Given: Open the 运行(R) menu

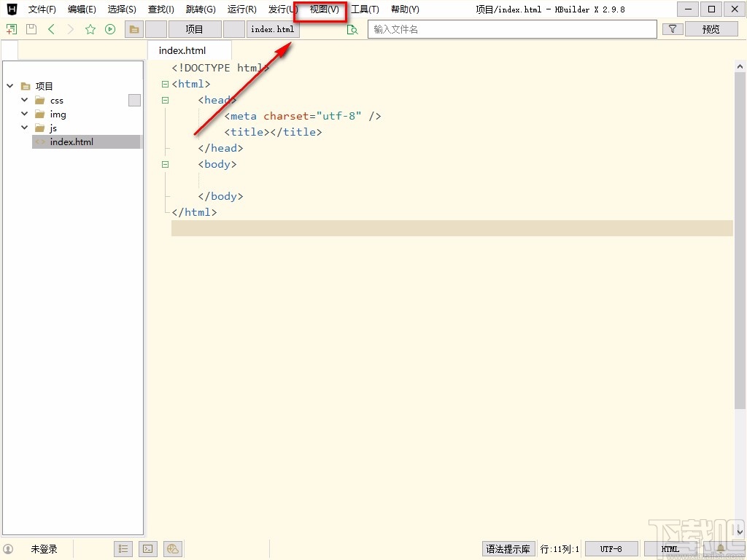Looking at the screenshot, I should click(241, 9).
